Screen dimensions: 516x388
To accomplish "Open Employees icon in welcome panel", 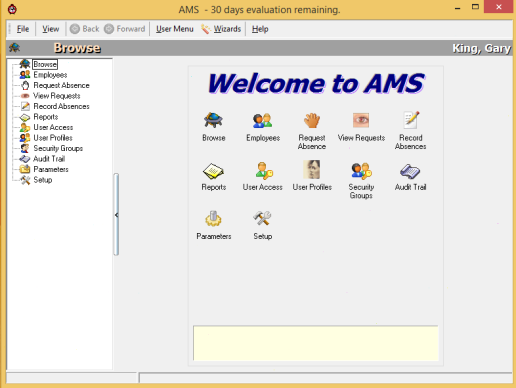I will pyautogui.click(x=263, y=121).
